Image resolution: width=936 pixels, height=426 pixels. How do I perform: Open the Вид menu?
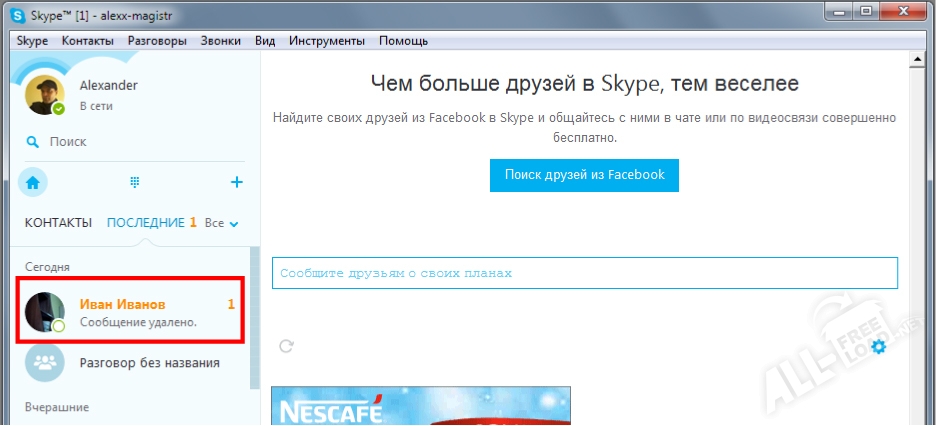[x=265, y=41]
